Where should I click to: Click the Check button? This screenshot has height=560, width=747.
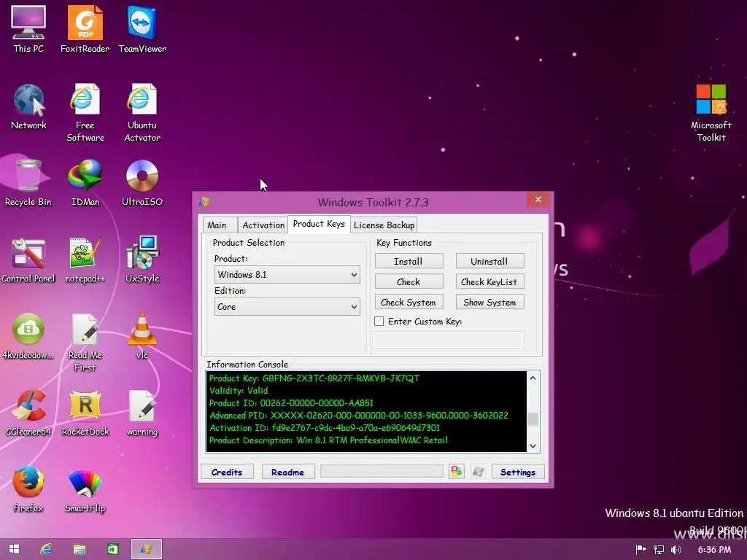click(x=409, y=281)
